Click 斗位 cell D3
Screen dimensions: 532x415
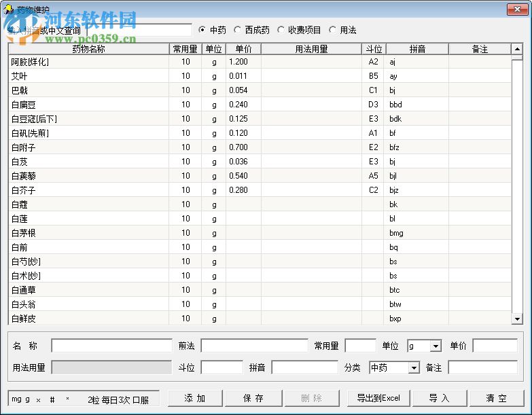373,105
